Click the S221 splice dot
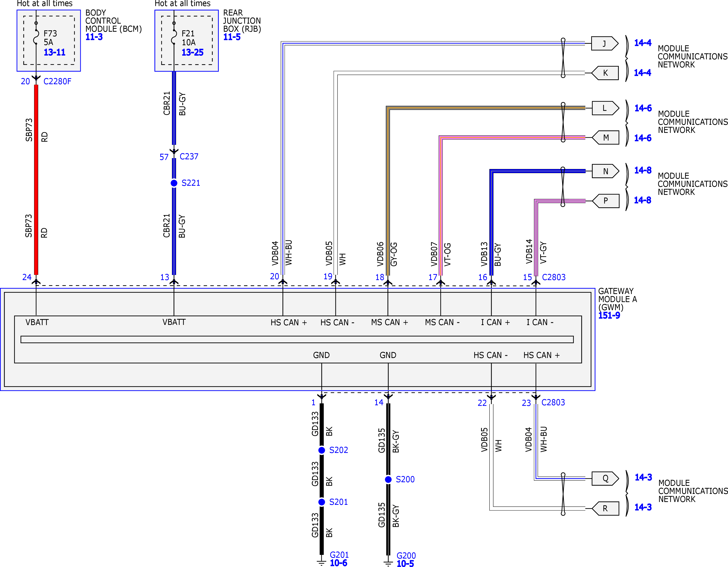This screenshot has height=567, width=728. pyautogui.click(x=174, y=183)
